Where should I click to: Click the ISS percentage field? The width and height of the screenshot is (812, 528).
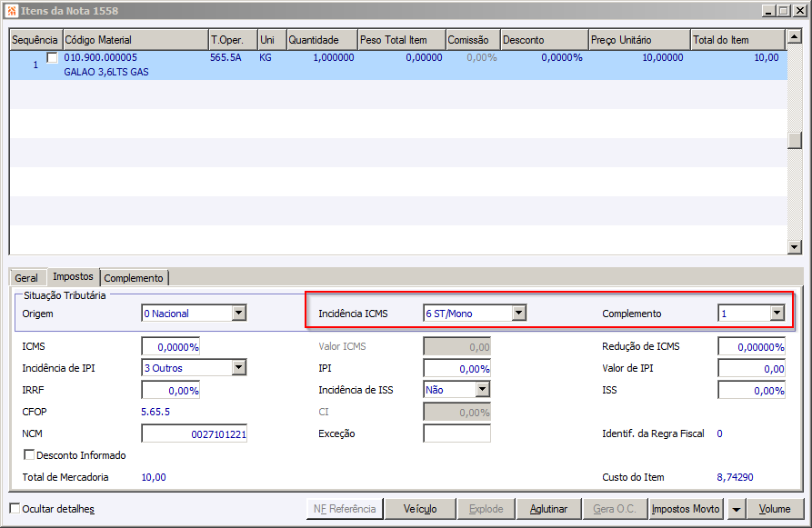pos(751,390)
